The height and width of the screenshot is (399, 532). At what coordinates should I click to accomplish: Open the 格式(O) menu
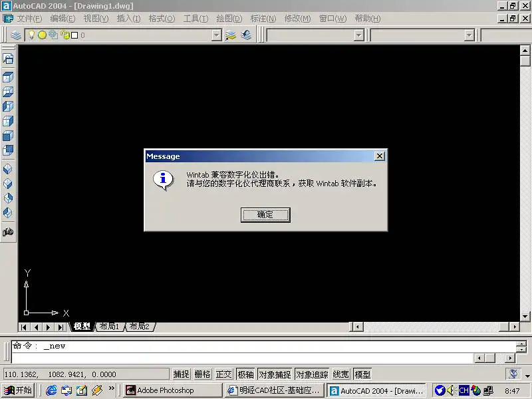(x=162, y=19)
